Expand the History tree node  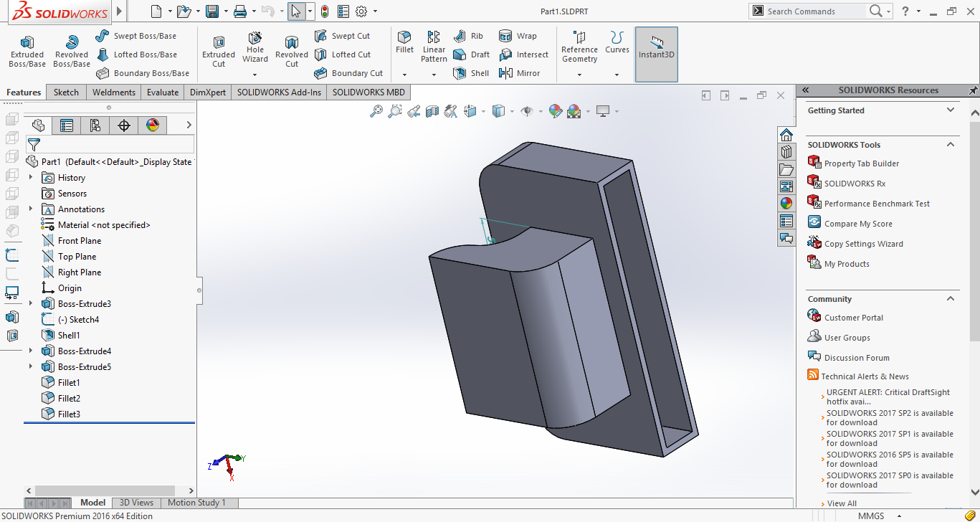[x=31, y=178]
